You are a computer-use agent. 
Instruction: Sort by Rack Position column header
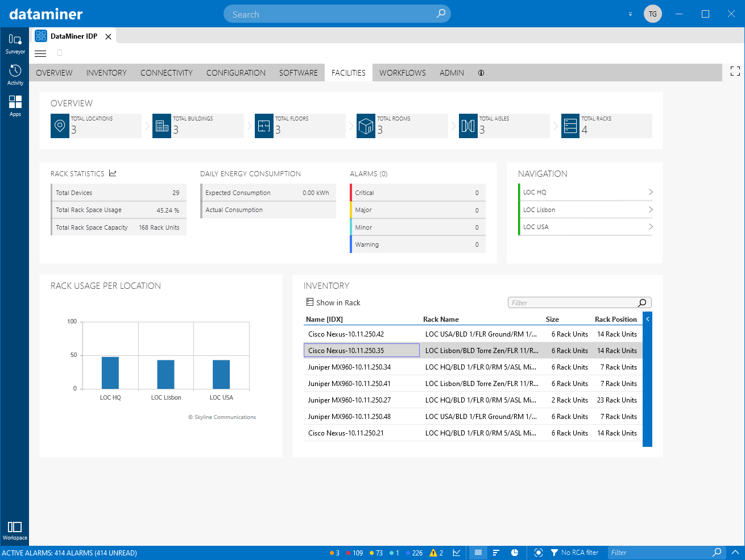point(616,319)
